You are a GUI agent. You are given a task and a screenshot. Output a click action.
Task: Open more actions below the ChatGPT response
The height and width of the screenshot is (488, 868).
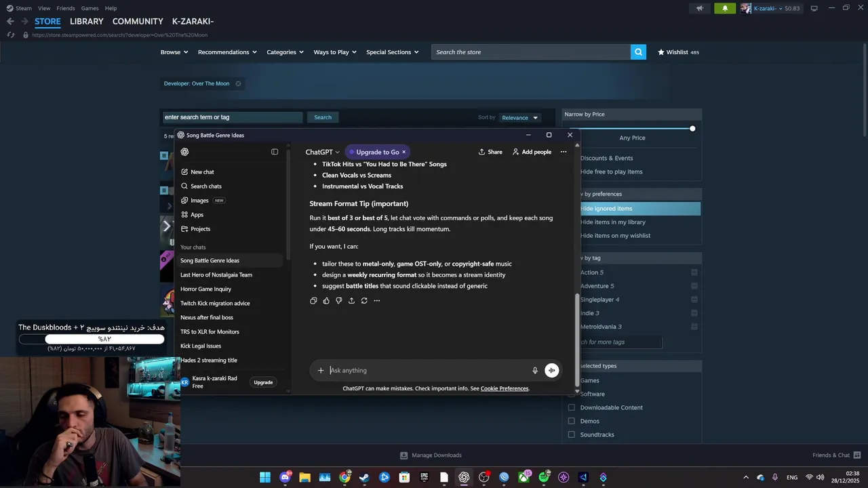click(x=377, y=301)
